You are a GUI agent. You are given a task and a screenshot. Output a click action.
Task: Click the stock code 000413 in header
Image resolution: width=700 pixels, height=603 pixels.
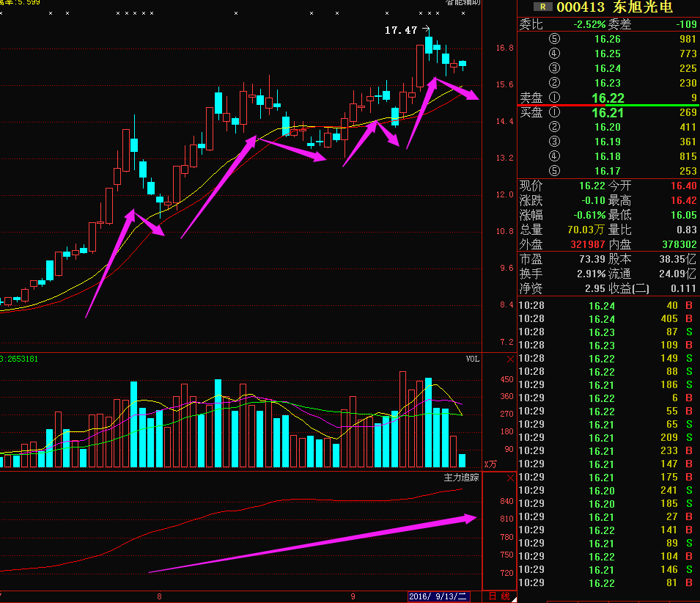[x=581, y=7]
